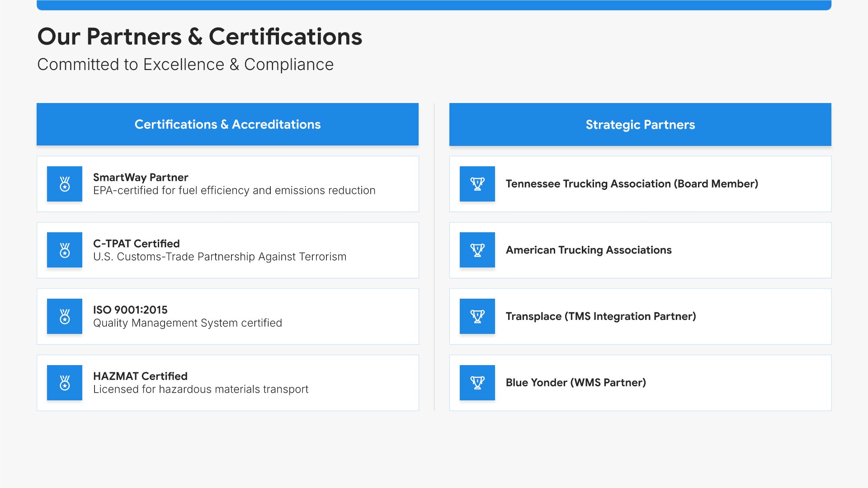868x488 pixels.
Task: Click trophy icon next to Transplace
Action: point(477,316)
